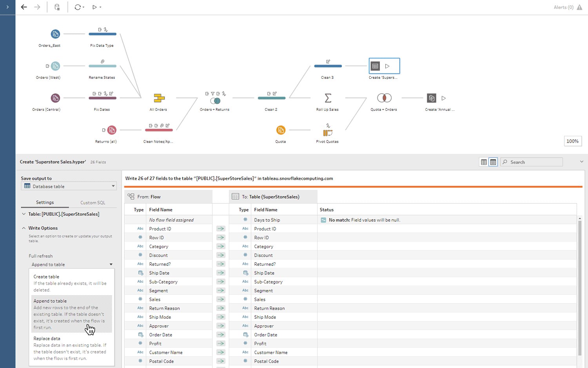Collapse the output pane chevron
Viewport: 588px width, 368px height.
581,162
